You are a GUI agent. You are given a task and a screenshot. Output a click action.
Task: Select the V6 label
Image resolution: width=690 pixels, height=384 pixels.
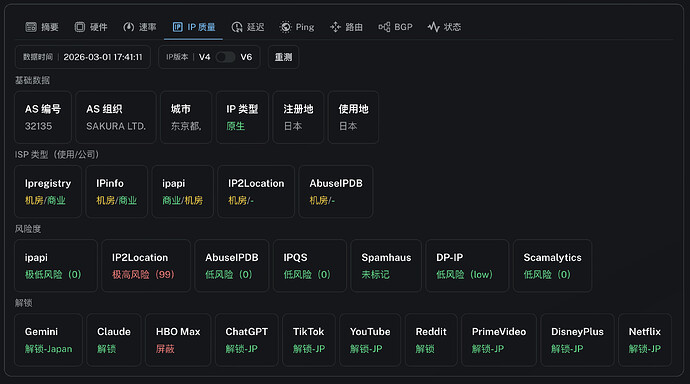click(x=246, y=57)
